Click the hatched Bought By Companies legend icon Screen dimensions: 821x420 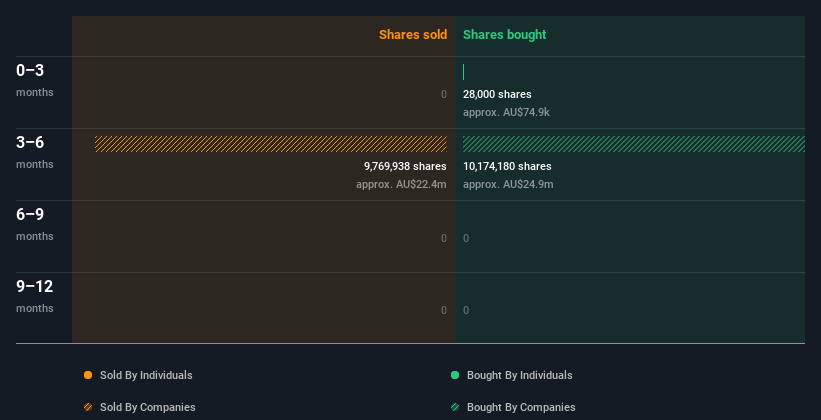point(455,407)
